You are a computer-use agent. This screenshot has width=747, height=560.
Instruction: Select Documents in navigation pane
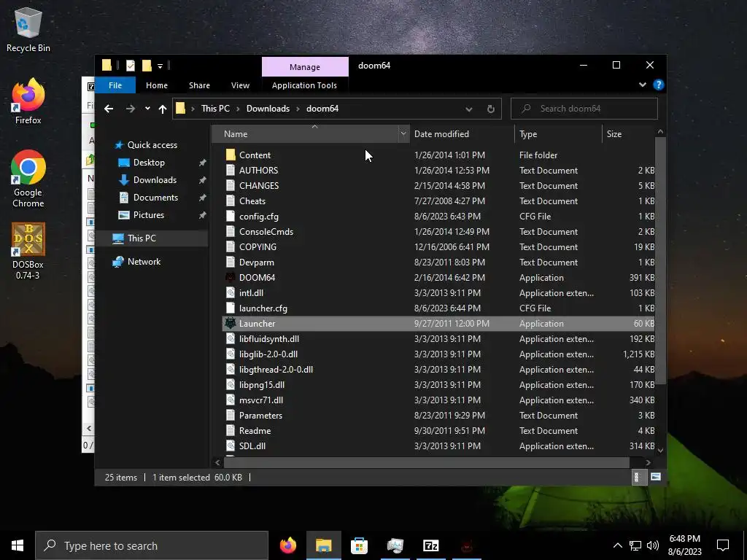[155, 197]
